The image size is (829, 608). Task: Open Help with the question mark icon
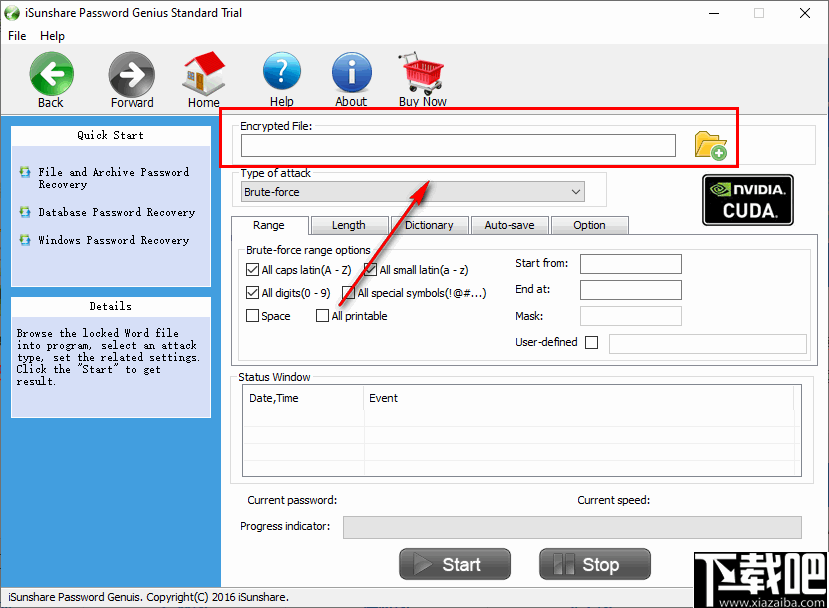click(282, 72)
